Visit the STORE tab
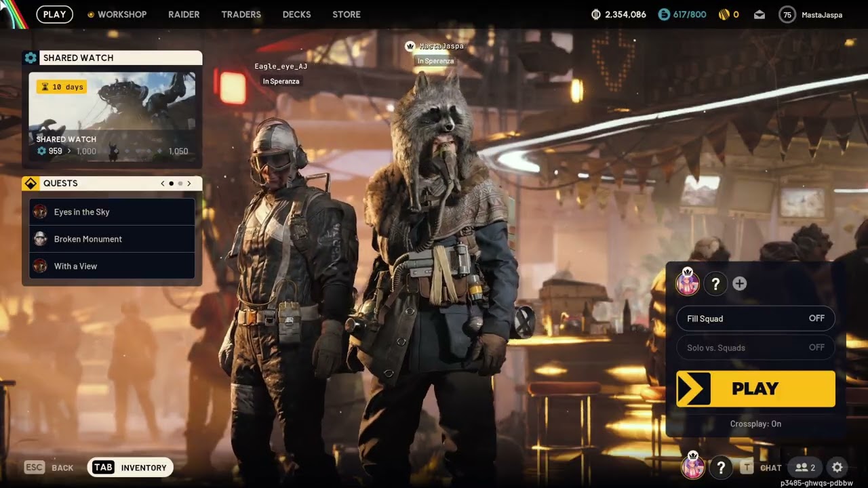 pos(347,14)
